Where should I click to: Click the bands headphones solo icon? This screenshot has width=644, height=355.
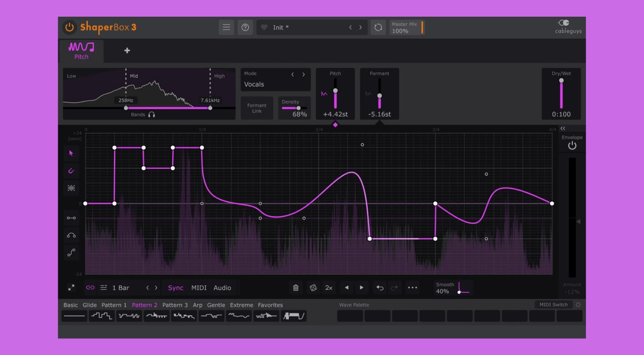tap(151, 114)
